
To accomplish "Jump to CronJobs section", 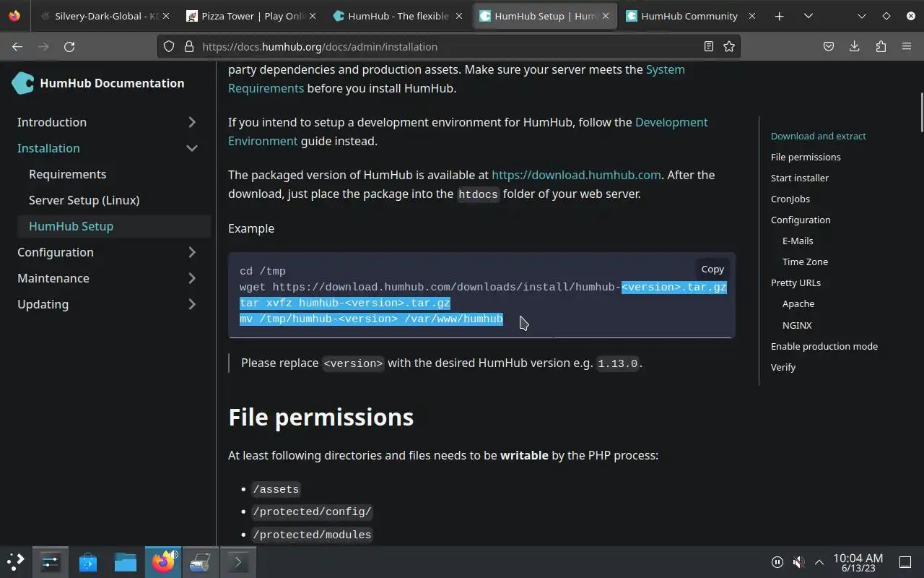I will coord(790,199).
